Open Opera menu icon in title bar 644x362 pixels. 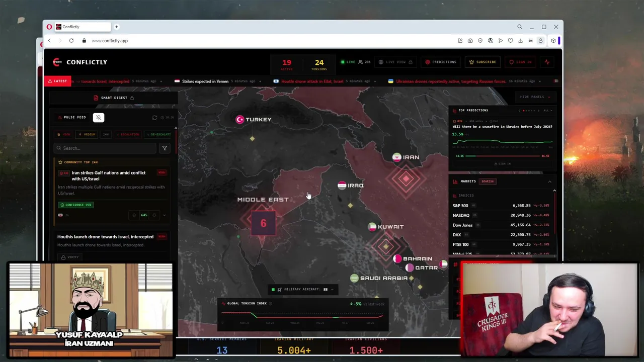click(49, 27)
